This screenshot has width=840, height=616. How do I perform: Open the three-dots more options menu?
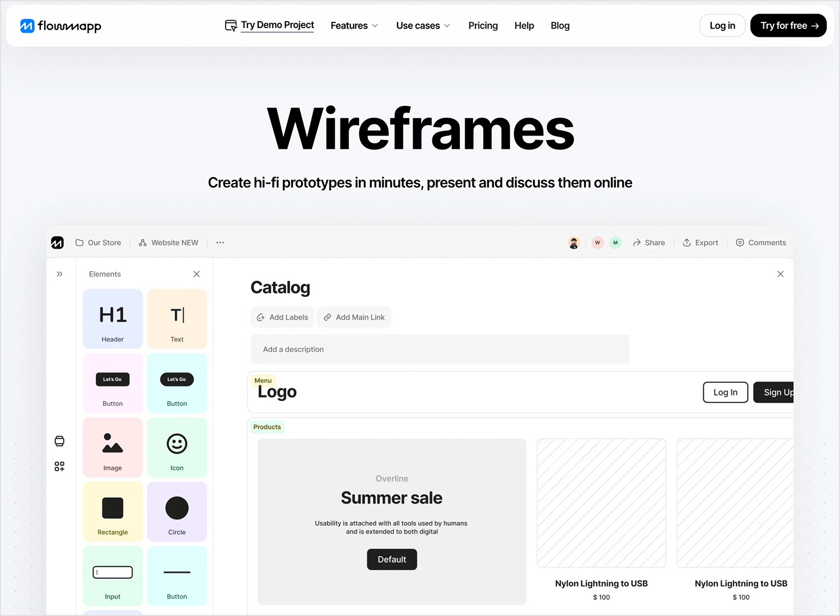point(220,242)
